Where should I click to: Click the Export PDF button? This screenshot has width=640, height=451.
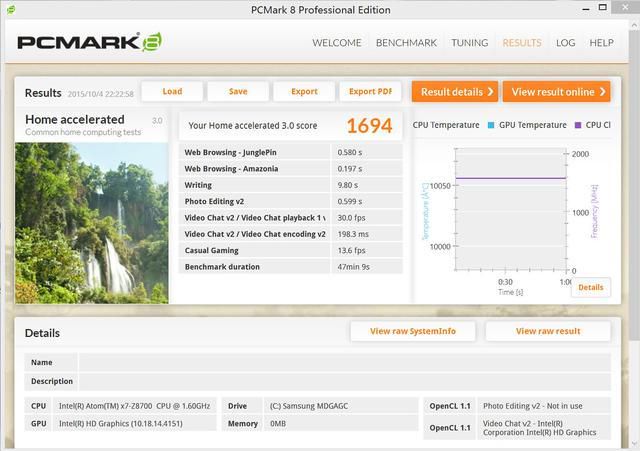[370, 91]
